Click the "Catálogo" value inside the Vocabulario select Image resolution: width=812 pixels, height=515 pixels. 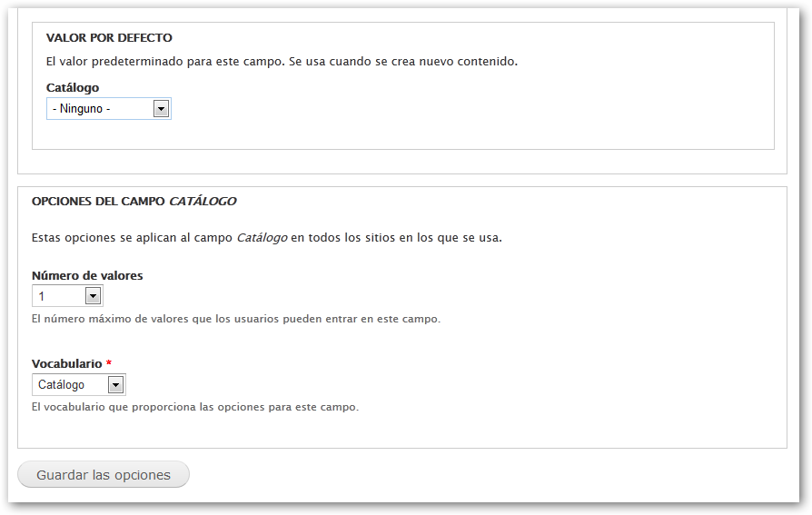tap(62, 385)
